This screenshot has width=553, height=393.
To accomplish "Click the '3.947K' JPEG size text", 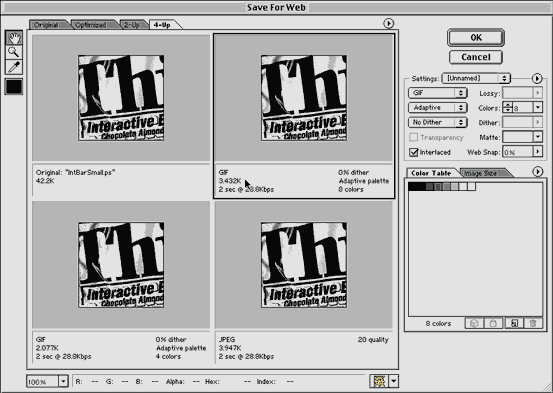I will [x=230, y=348].
